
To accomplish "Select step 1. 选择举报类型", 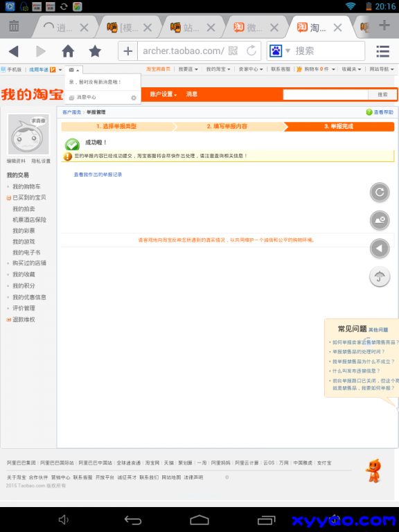I will coord(116,126).
